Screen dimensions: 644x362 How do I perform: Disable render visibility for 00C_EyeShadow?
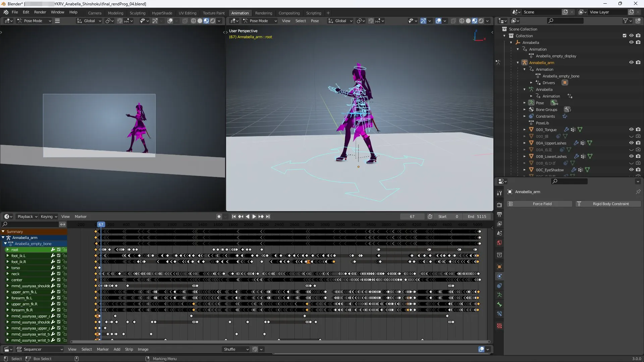pos(639,170)
